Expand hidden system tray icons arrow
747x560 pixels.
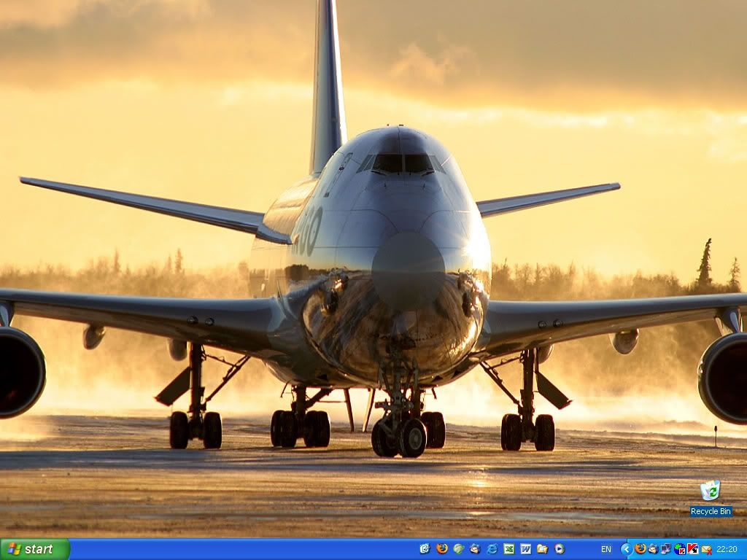pyautogui.click(x=627, y=550)
